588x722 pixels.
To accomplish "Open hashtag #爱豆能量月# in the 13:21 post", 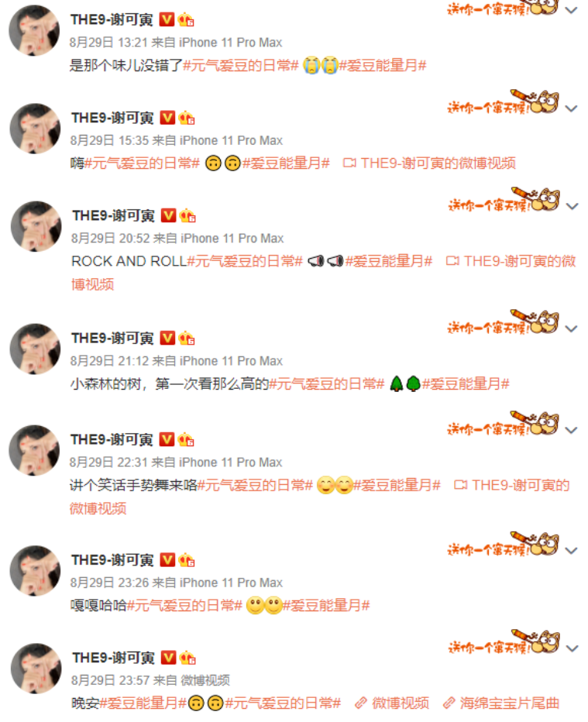I will pos(383,65).
